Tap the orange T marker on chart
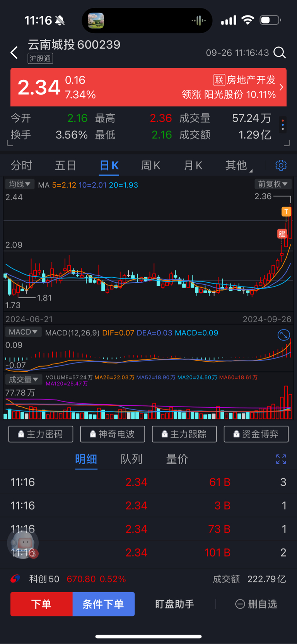The image size is (297, 644). [286, 212]
